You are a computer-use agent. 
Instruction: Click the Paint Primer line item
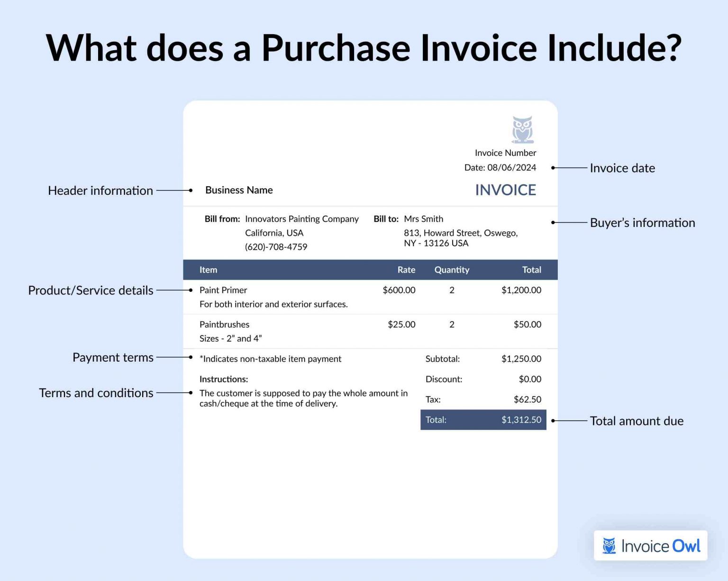tap(223, 290)
